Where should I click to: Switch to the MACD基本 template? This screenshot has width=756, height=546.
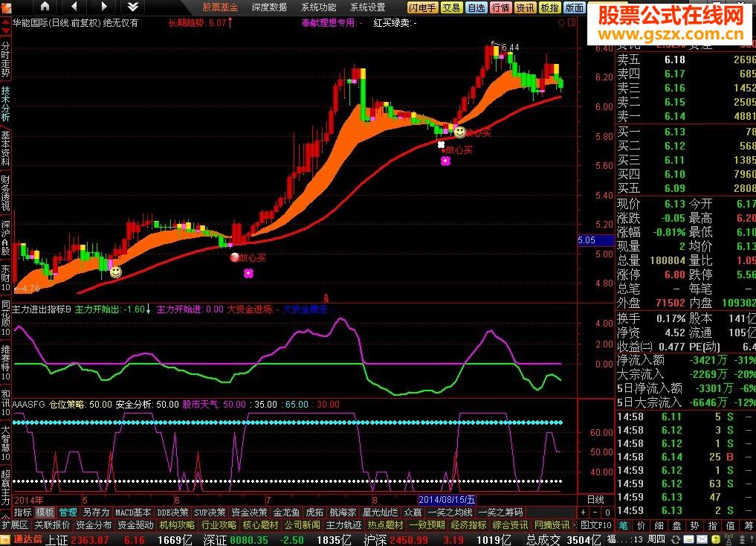(x=133, y=513)
